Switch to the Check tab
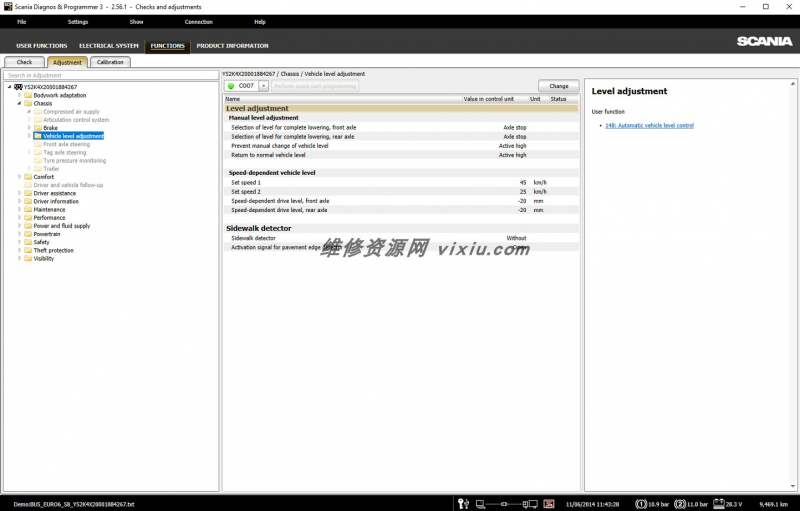800x511 pixels. coord(24,62)
